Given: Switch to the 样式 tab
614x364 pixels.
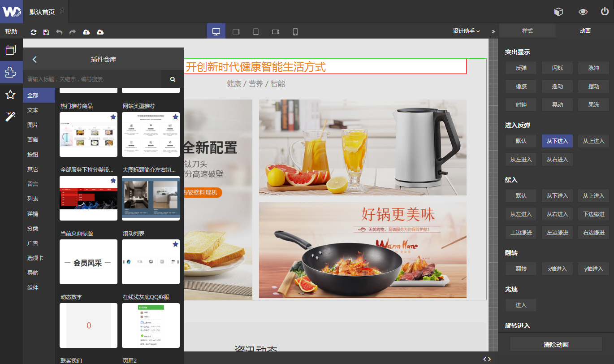Looking at the screenshot, I should (x=527, y=31).
